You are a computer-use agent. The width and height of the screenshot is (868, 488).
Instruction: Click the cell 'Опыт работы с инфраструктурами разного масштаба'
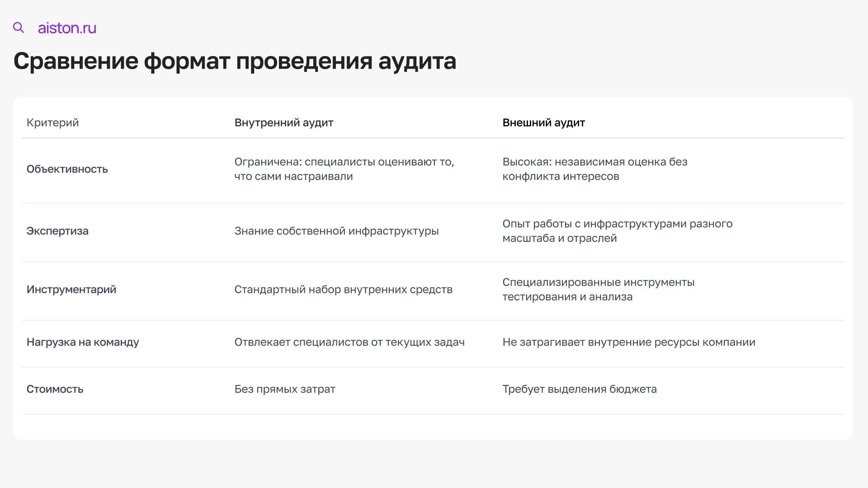point(618,231)
